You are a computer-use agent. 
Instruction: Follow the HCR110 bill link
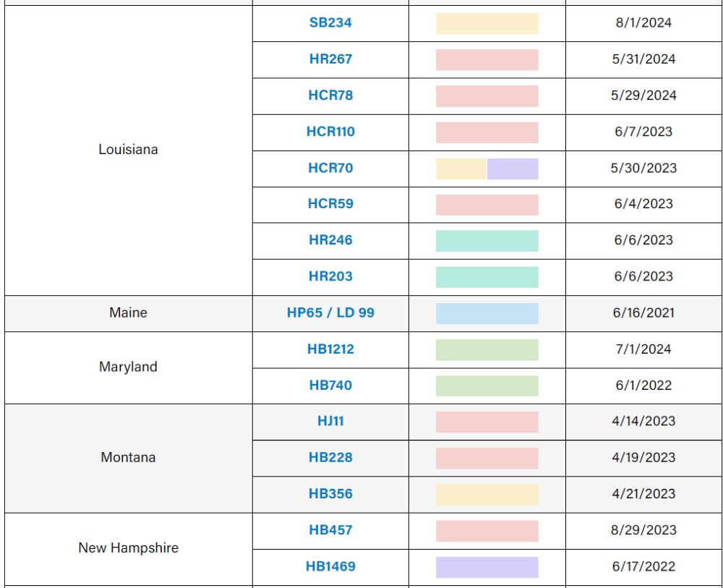330,132
